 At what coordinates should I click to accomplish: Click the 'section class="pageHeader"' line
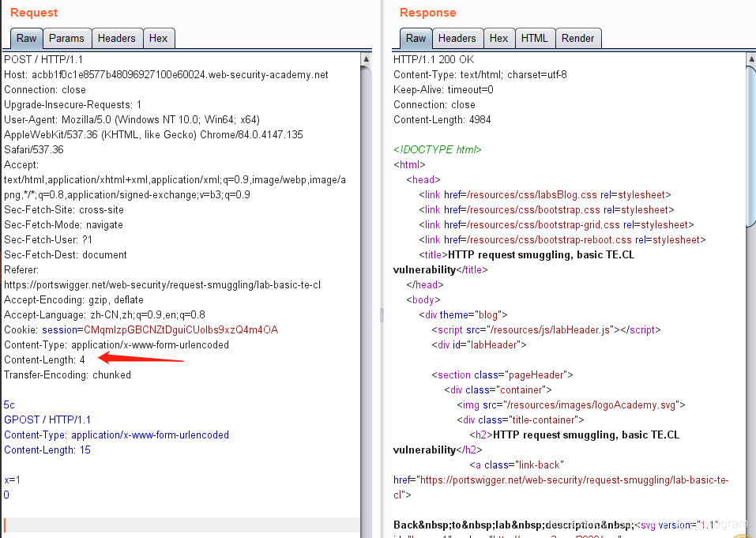point(502,374)
